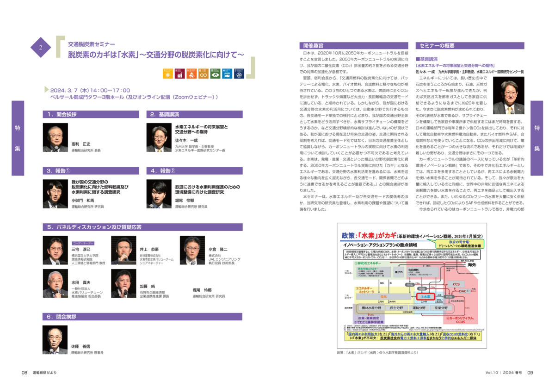Select the 井上 恭豪 panelist photo
This screenshot has height=392, width=555.
(123, 251)
